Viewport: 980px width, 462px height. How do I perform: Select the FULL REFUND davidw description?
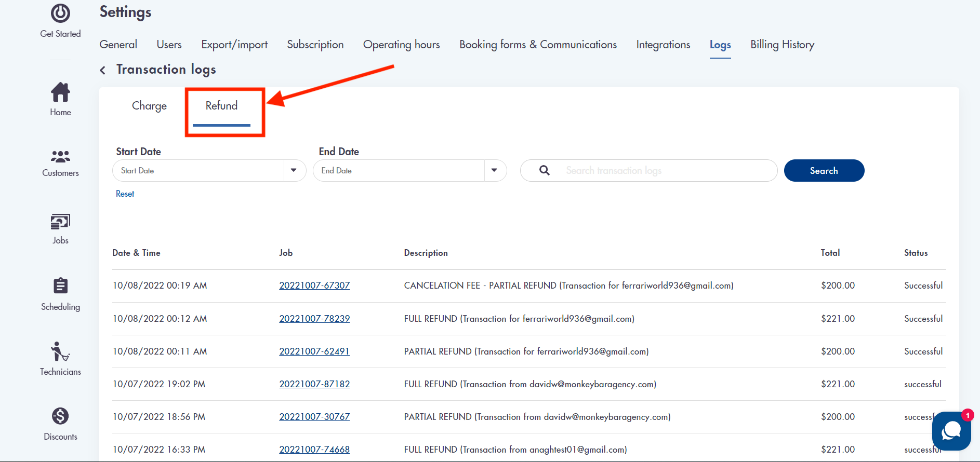click(x=530, y=384)
